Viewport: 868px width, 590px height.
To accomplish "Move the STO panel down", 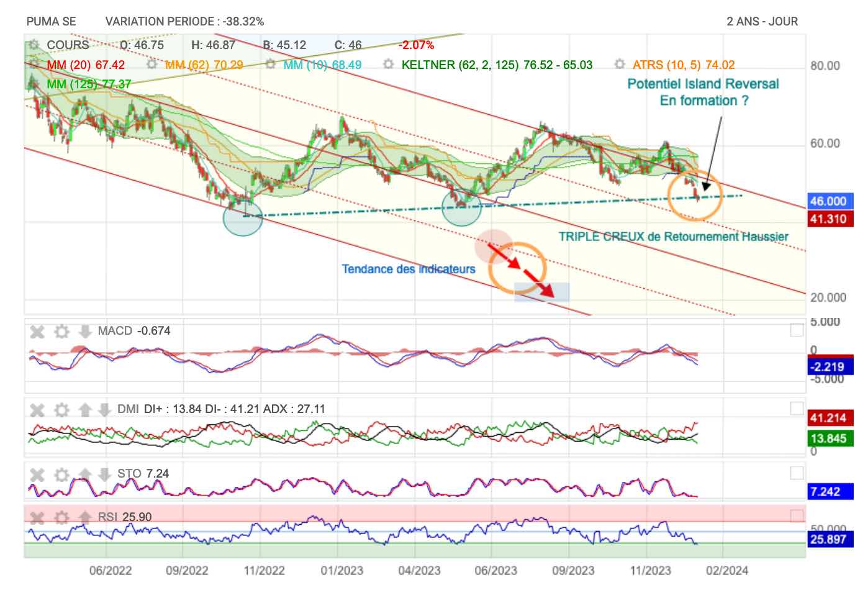I will click(104, 474).
